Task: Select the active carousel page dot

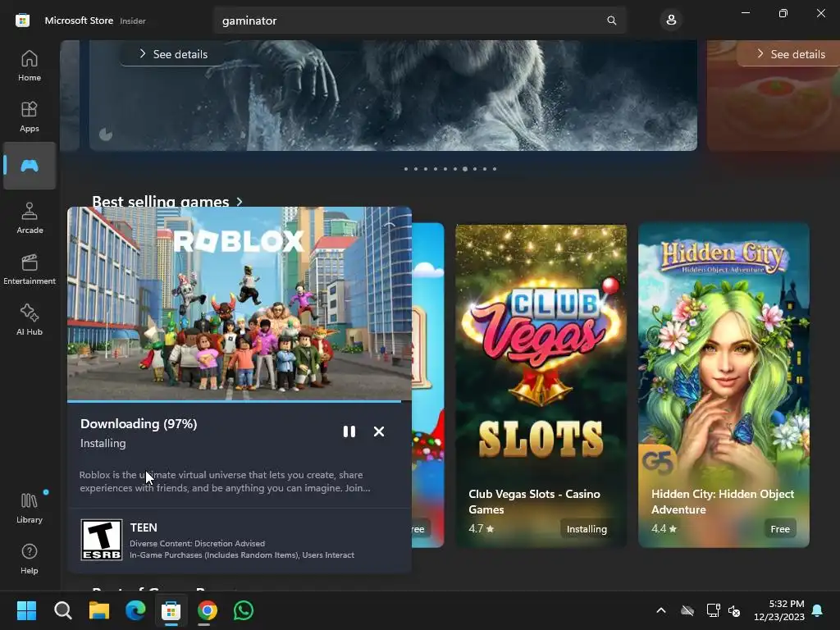Action: point(465,169)
